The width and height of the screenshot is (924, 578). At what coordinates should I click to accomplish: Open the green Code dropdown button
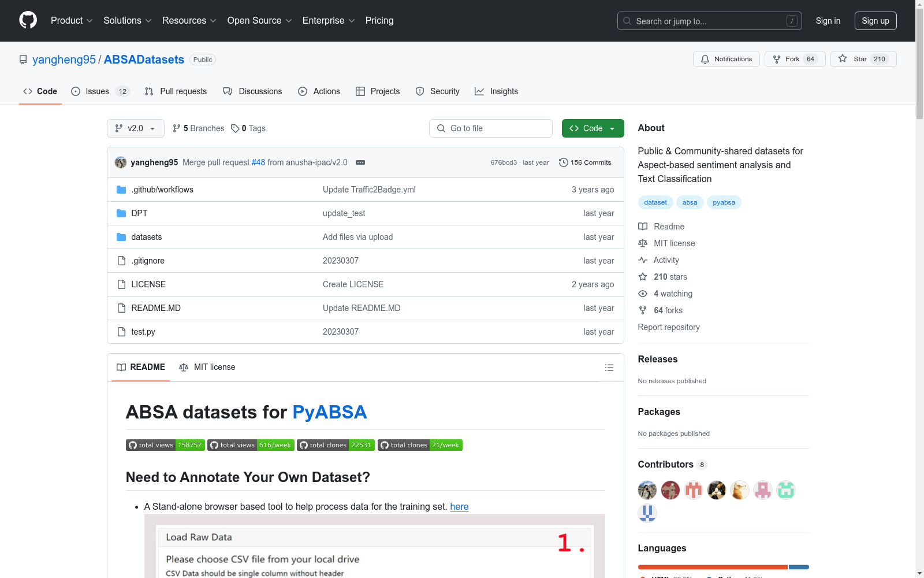tap(593, 128)
